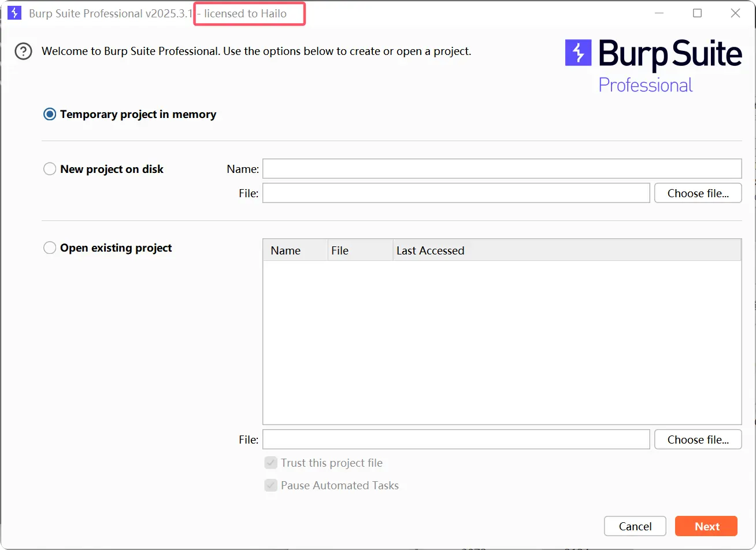Click the File column header
Image resolution: width=756 pixels, height=550 pixels.
tap(340, 250)
